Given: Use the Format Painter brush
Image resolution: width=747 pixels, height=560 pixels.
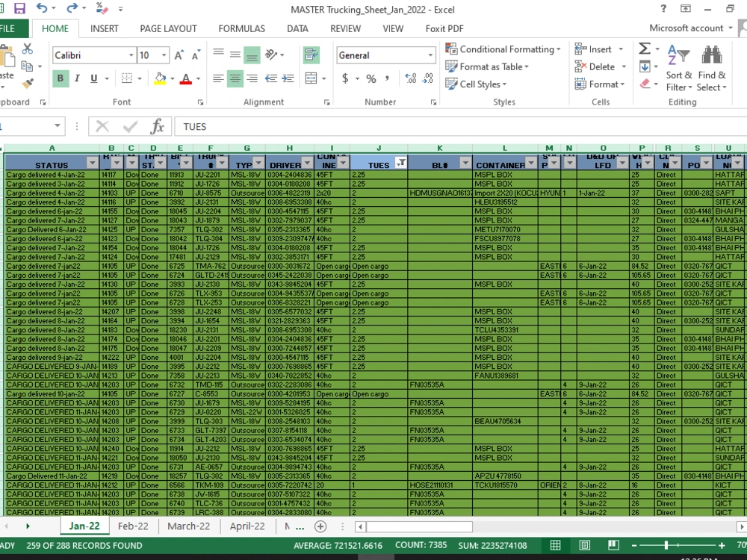Looking at the screenshot, I should click(27, 84).
